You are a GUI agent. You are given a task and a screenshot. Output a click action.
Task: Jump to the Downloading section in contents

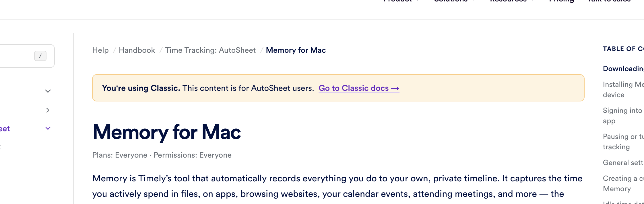pos(623,69)
